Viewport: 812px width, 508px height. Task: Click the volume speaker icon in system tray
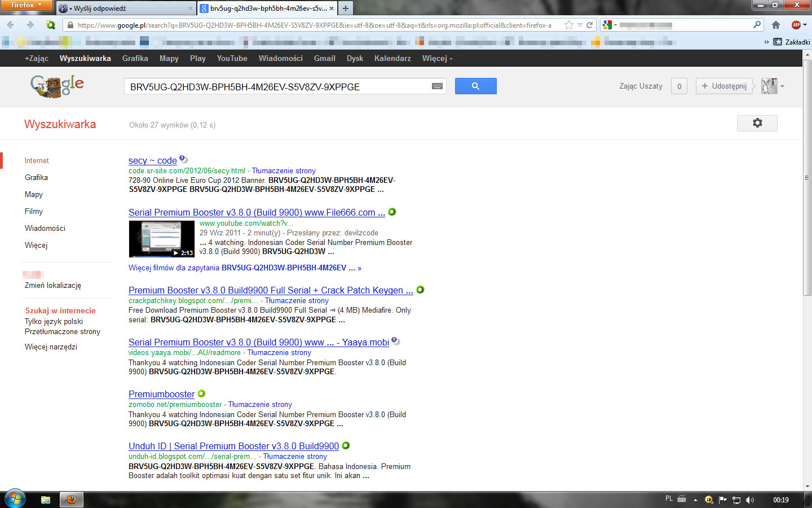coord(750,500)
